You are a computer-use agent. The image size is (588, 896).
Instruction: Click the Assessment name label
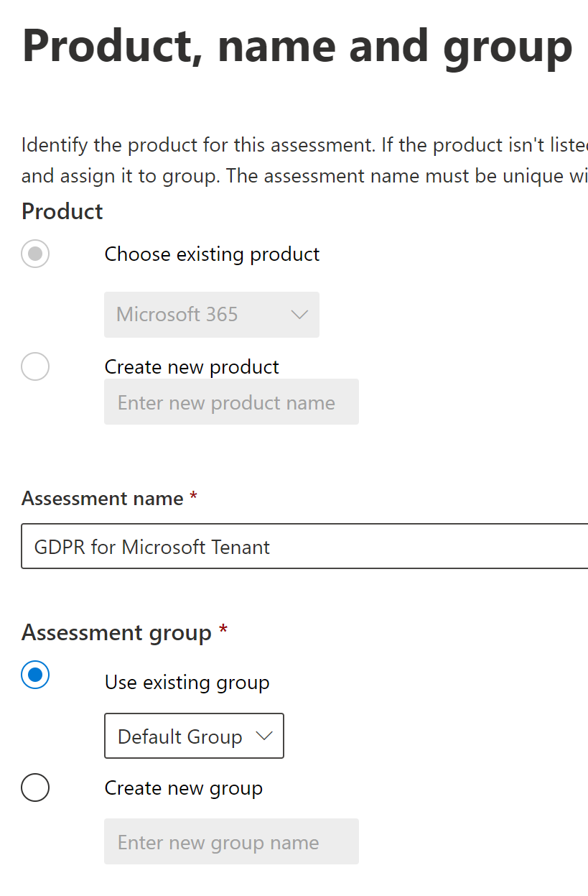[103, 498]
